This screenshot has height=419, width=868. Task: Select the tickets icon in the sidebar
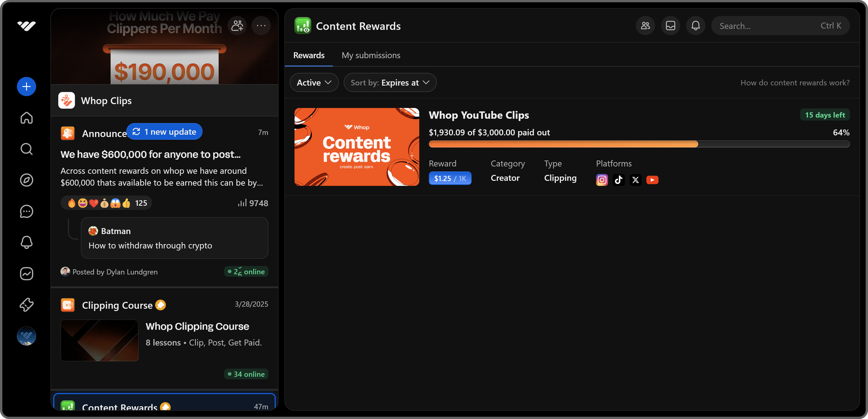pos(26,305)
